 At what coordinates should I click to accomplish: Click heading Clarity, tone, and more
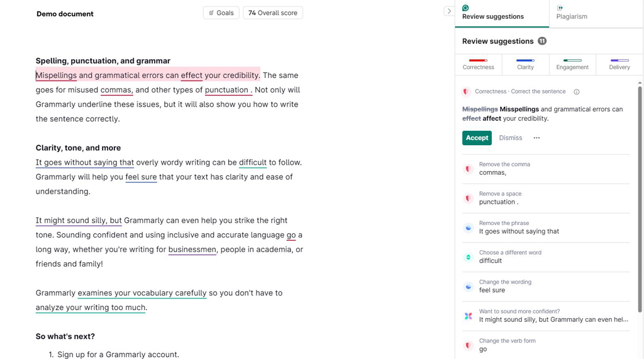tap(79, 148)
